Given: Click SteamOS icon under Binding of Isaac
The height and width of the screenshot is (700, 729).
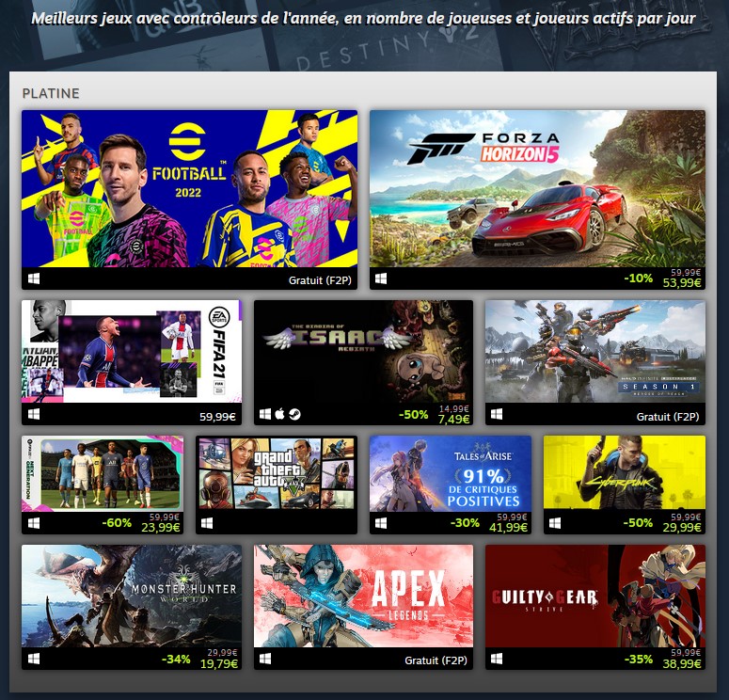Looking at the screenshot, I should (294, 414).
